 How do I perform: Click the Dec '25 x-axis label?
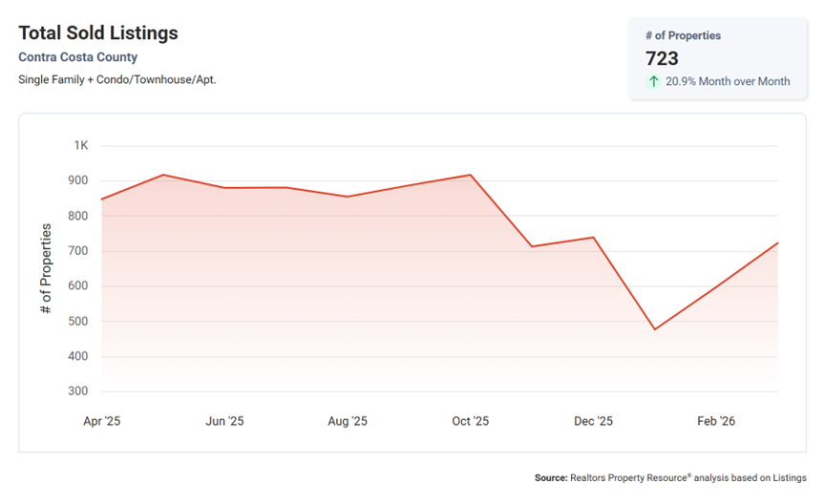click(x=593, y=421)
